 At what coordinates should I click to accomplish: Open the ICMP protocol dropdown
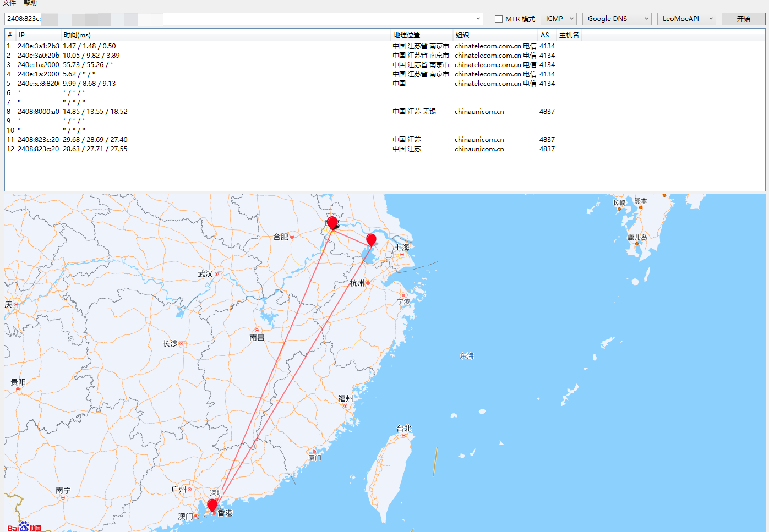558,19
